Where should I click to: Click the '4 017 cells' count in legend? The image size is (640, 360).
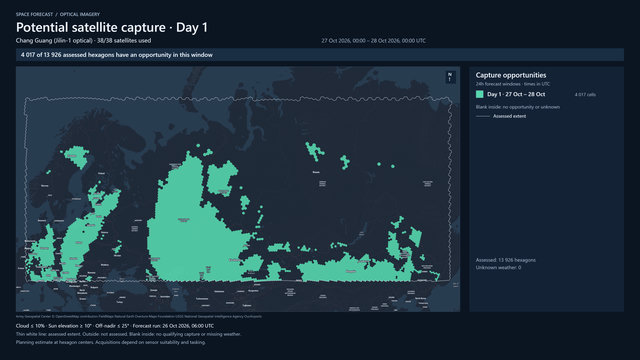585,95
